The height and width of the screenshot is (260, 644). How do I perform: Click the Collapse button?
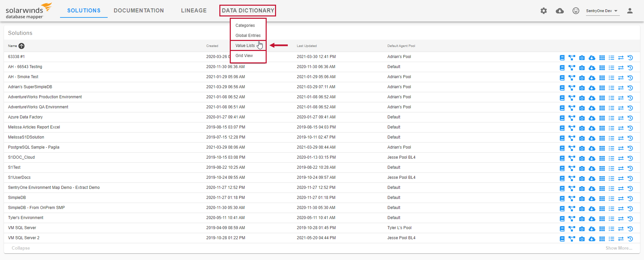(21, 248)
